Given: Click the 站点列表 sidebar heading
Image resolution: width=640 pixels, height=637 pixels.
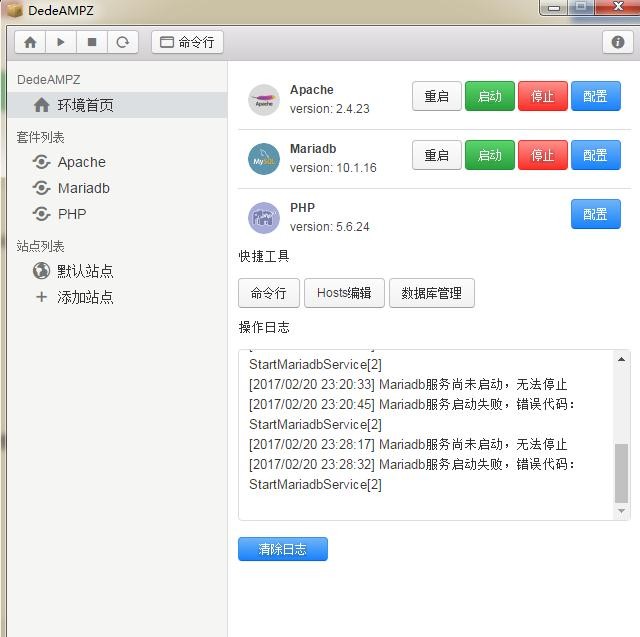Looking at the screenshot, I should [x=40, y=246].
